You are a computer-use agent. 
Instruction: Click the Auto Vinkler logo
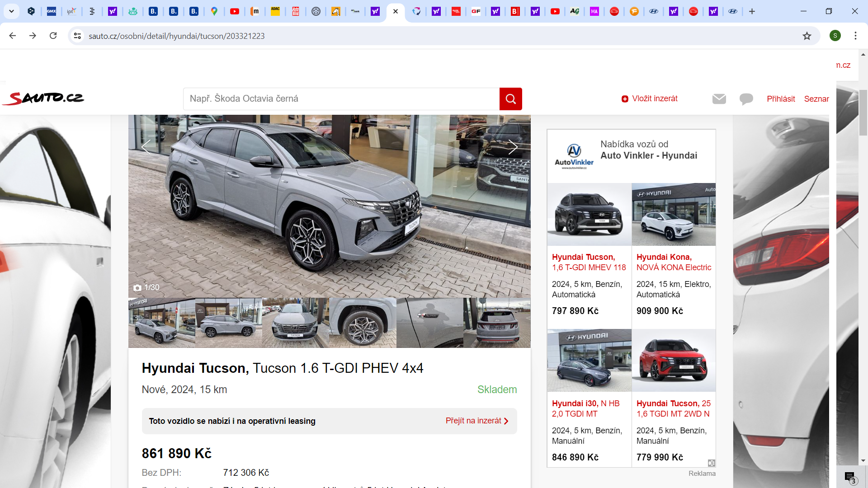tap(574, 156)
